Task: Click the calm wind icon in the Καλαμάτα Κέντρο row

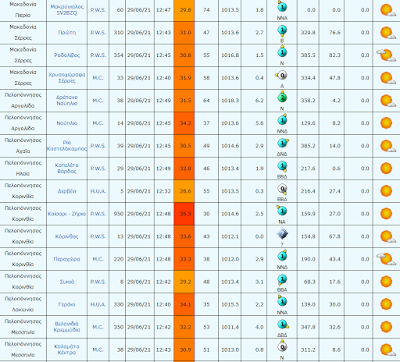Action: (282, 347)
